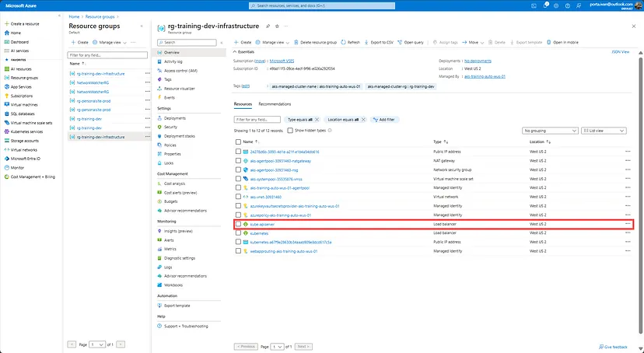Open aks-training-auto-wus-01 Managed By link

[x=485, y=76]
